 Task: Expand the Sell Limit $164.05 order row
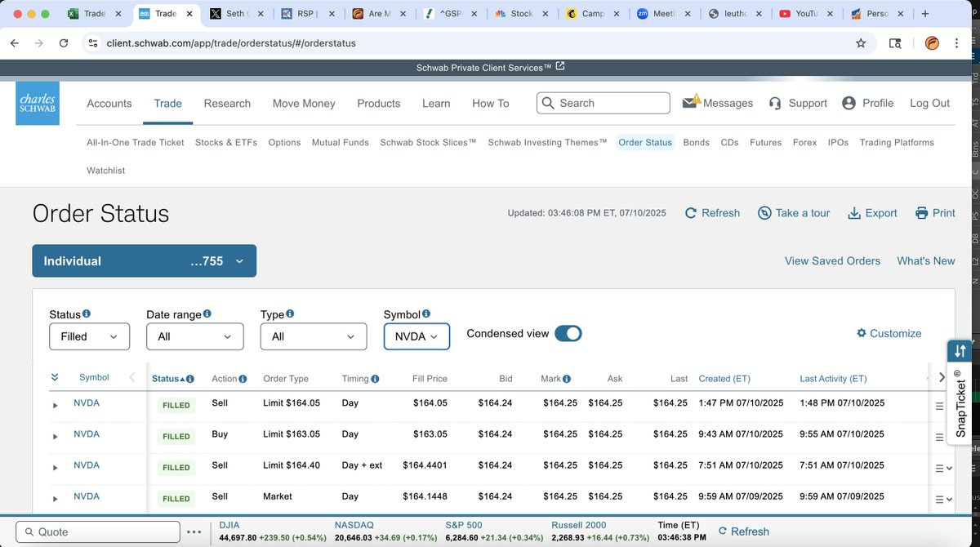(56, 406)
